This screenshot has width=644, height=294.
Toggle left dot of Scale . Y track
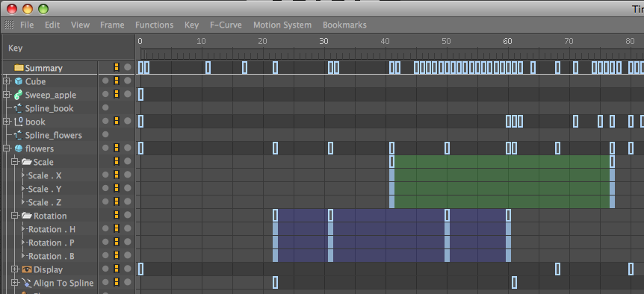point(105,188)
